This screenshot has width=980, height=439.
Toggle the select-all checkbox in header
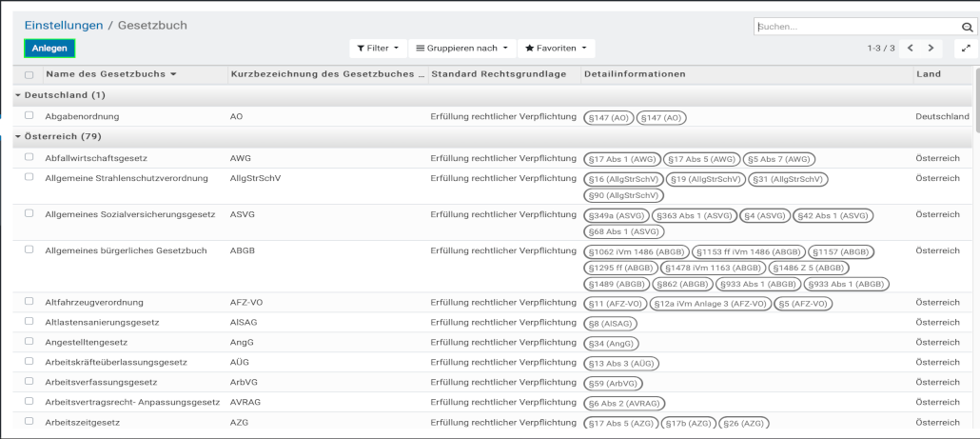pos(29,74)
